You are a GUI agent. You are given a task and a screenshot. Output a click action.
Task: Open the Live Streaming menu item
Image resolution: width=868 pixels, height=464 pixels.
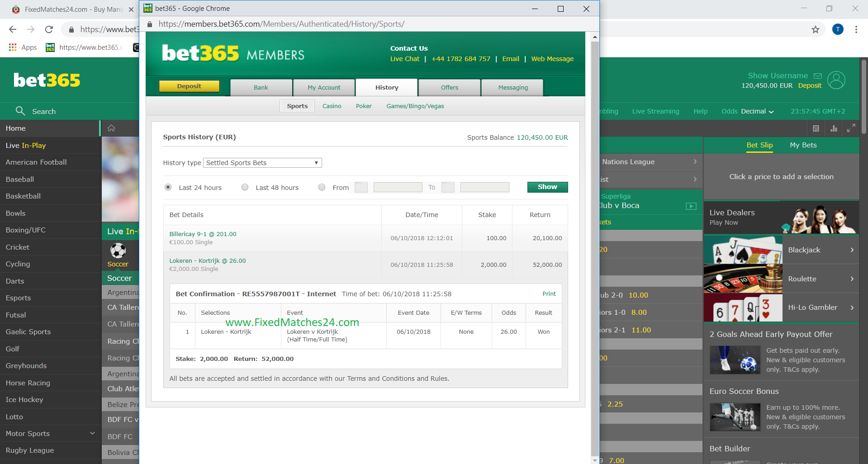pos(655,111)
